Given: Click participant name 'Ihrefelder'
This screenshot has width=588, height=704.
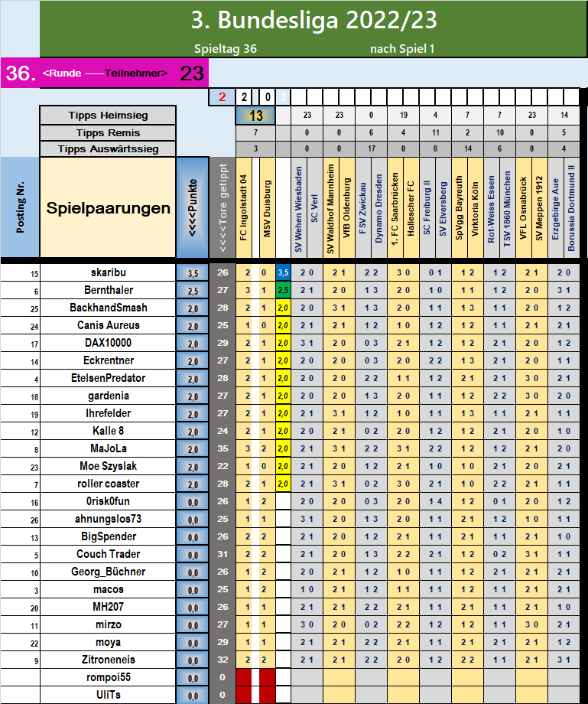Looking at the screenshot, I should (108, 413).
